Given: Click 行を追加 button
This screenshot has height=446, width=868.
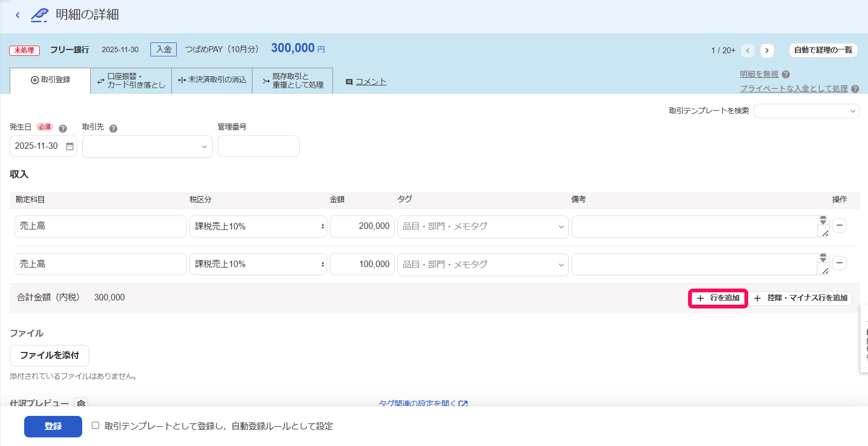Looking at the screenshot, I should [x=718, y=298].
